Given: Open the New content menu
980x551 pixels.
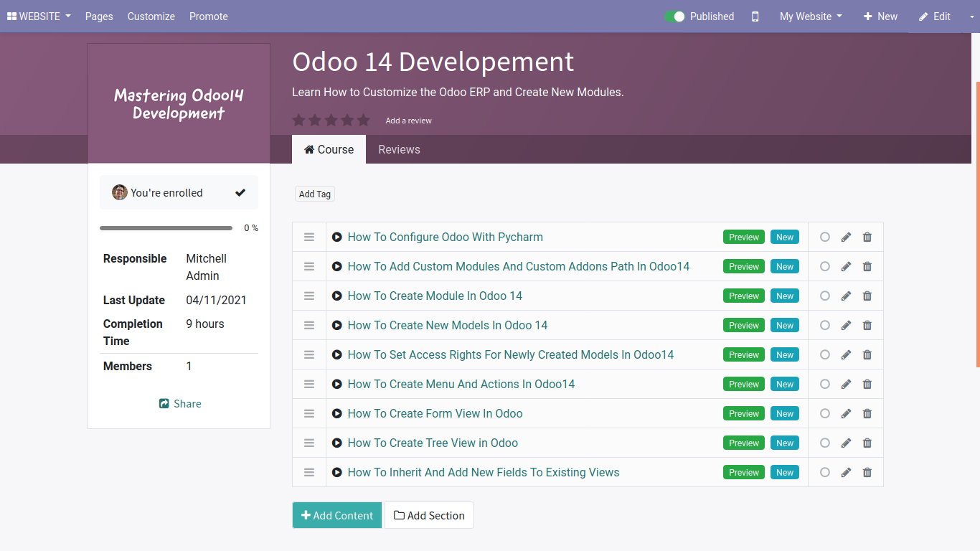Looking at the screenshot, I should pyautogui.click(x=880, y=17).
